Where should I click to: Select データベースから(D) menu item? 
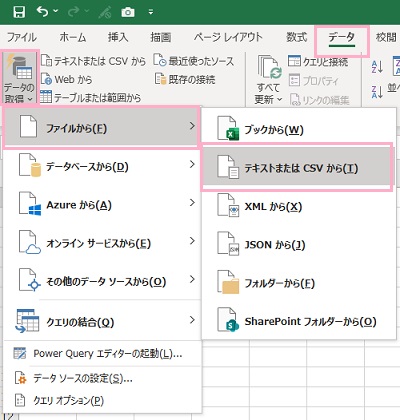pyautogui.click(x=102, y=165)
